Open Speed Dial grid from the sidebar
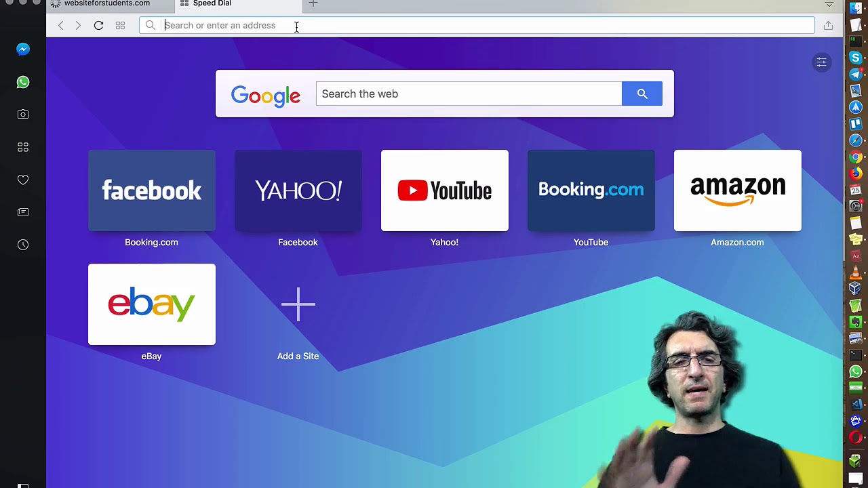This screenshot has height=488, width=868. click(x=23, y=147)
